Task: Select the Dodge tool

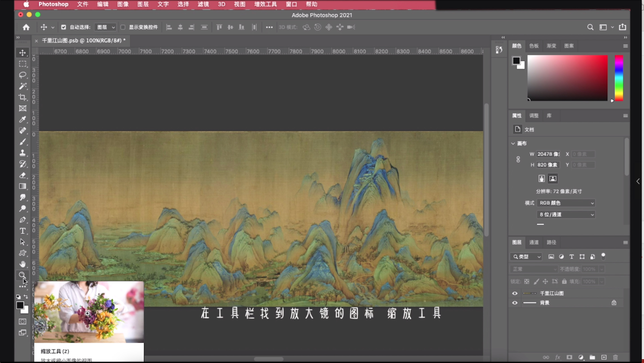Action: [23, 208]
